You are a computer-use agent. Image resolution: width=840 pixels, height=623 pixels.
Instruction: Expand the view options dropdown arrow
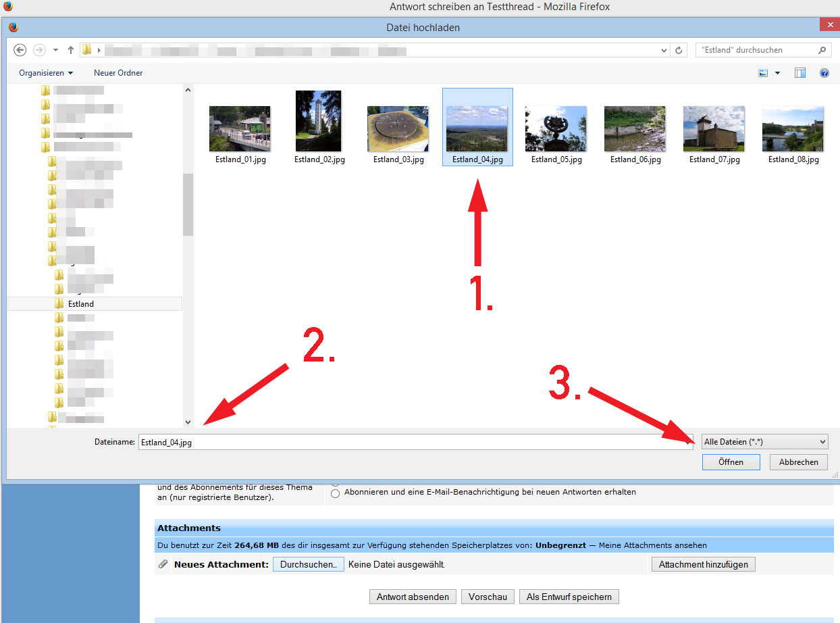pyautogui.click(x=777, y=73)
